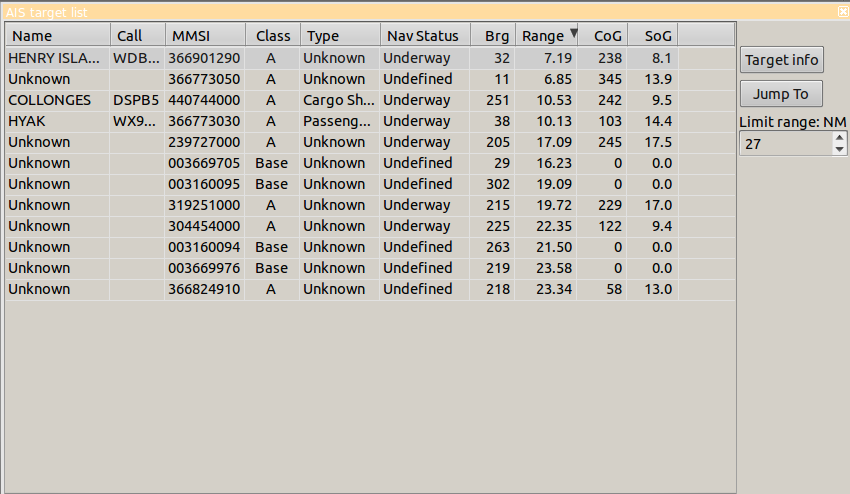Sort targets by Name column header
Screen dimensions: 850x494
57,36
